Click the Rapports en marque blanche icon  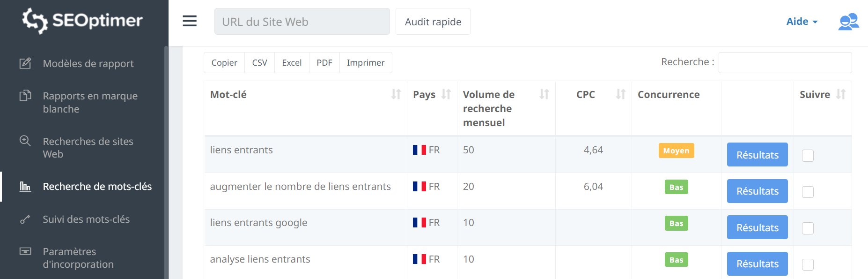tap(25, 96)
